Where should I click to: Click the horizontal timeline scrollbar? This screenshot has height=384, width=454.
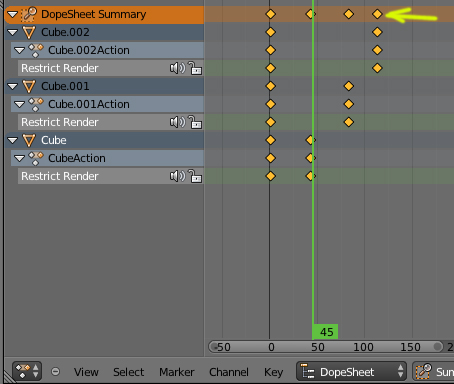(326, 347)
